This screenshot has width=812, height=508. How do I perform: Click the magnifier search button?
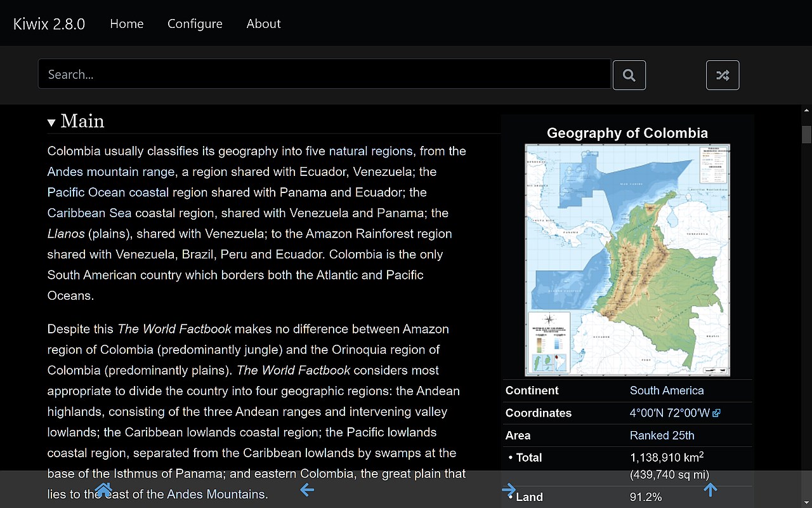[x=629, y=75]
